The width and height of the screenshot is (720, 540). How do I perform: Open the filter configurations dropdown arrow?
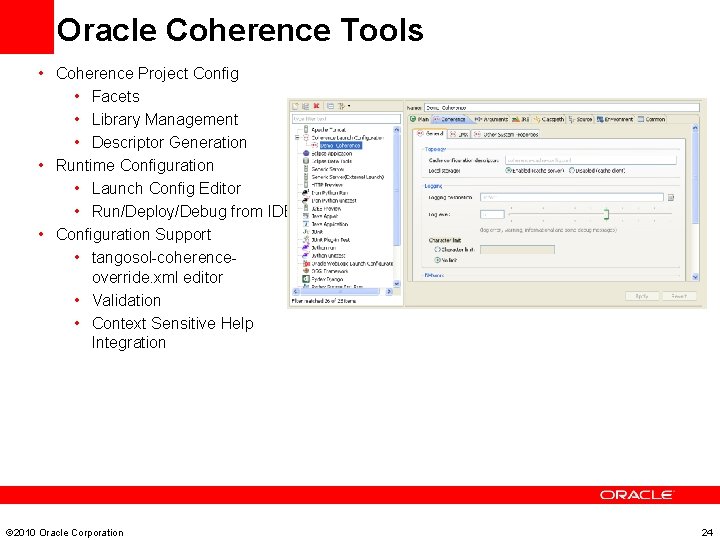click(349, 106)
